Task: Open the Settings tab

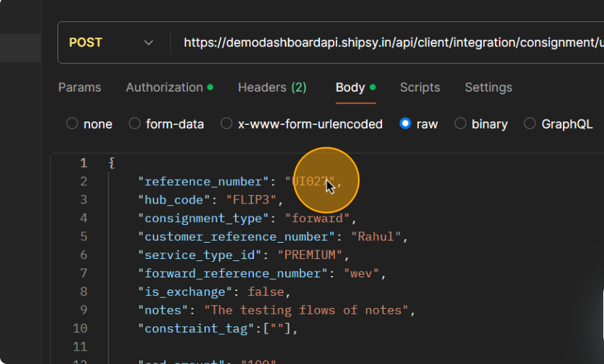Action: [488, 87]
